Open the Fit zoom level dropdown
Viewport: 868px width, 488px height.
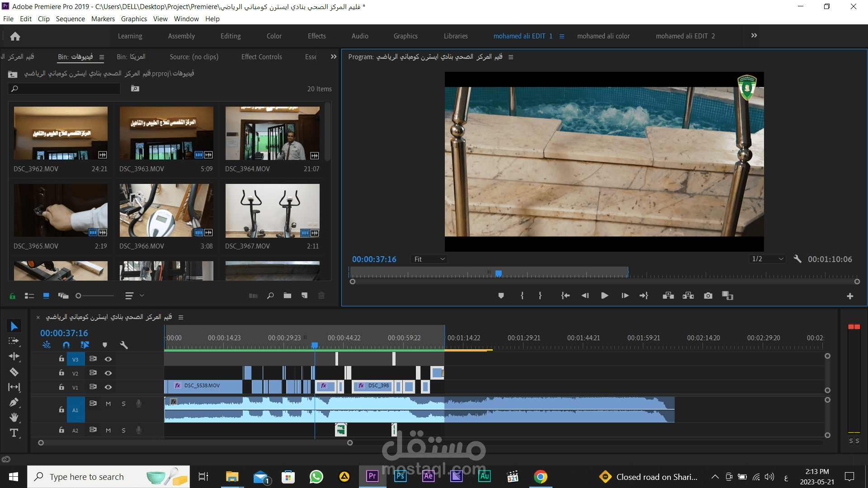tap(429, 259)
